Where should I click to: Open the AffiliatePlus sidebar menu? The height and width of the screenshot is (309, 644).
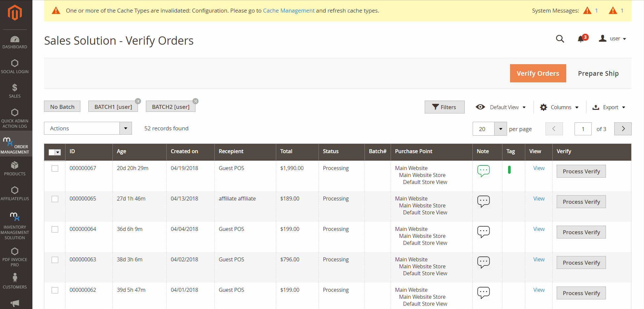point(15,194)
